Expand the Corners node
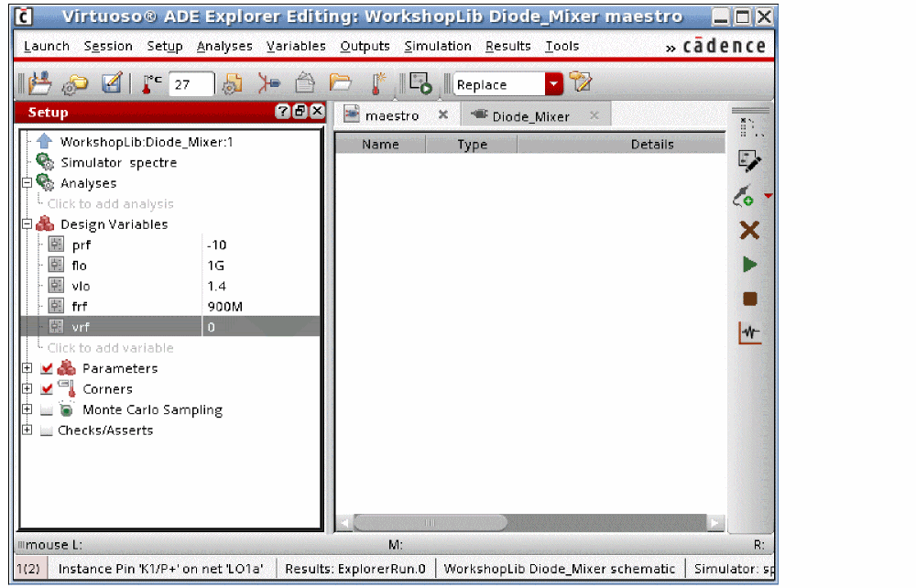The width and height of the screenshot is (916, 588). tap(27, 388)
